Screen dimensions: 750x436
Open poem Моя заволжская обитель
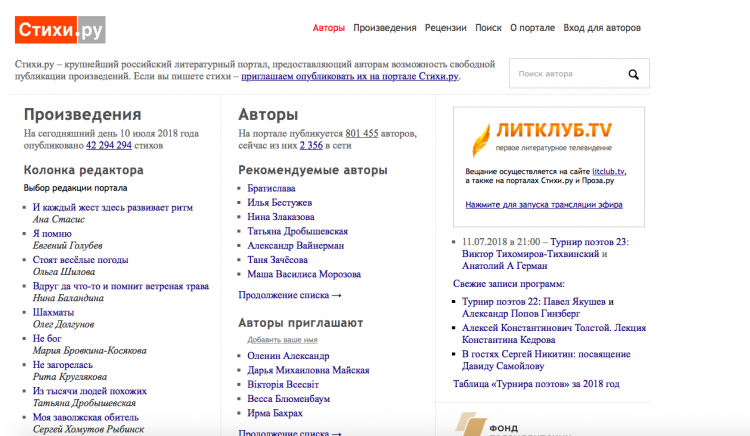pos(86,417)
